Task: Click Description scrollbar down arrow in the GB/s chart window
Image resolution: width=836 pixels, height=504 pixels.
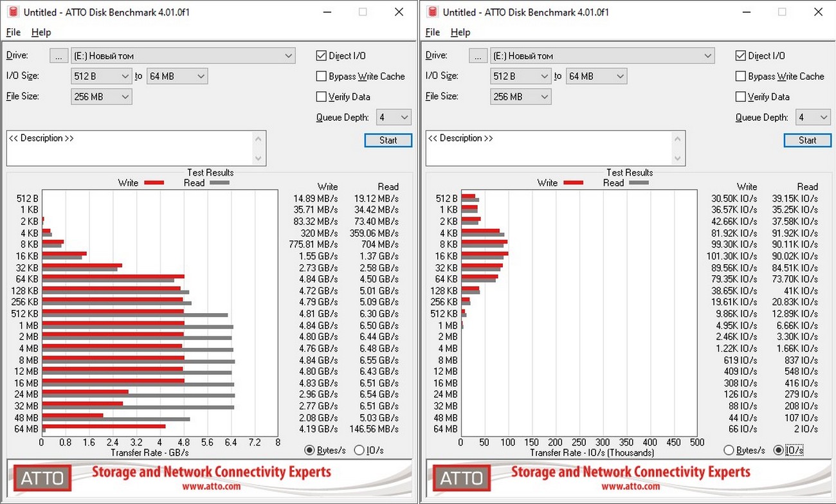Action: click(x=259, y=158)
